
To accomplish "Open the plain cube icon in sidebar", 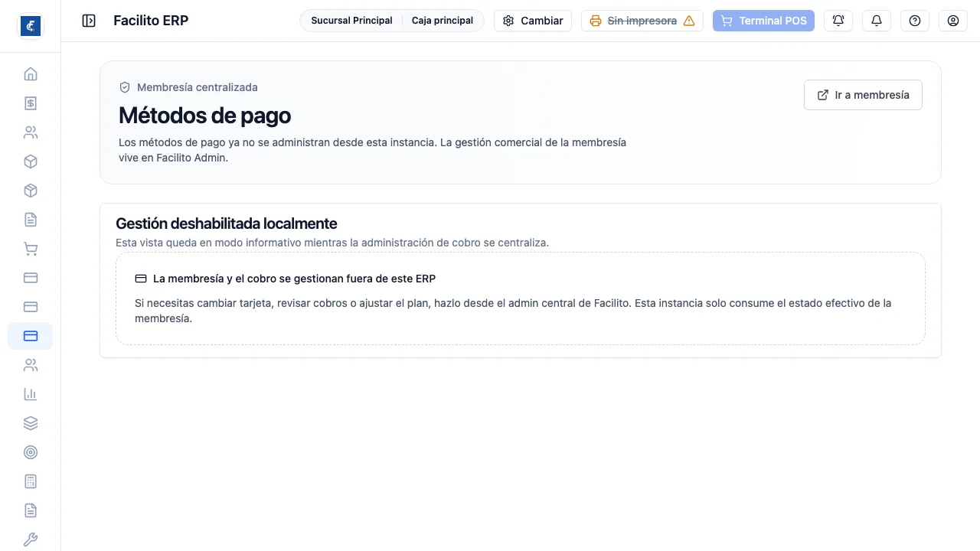I will [31, 161].
